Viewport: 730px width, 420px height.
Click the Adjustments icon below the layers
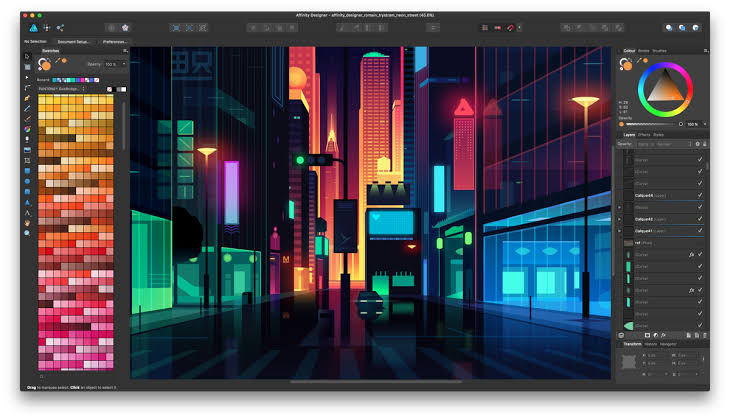pos(656,335)
